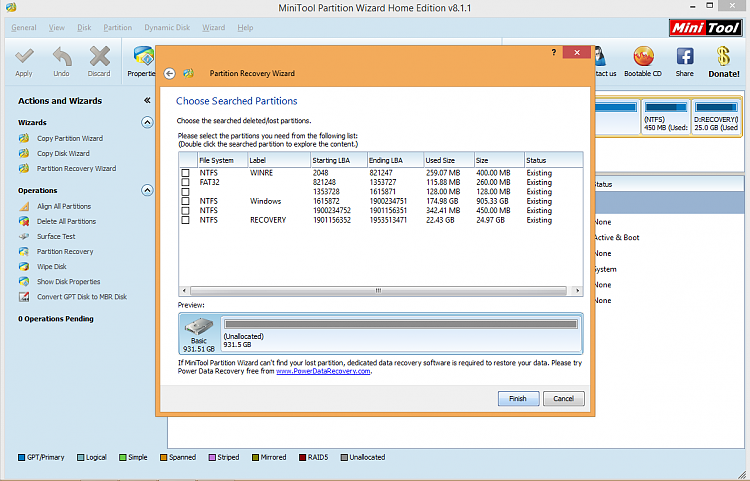Viewport: 750px width, 481px height.
Task: Open Show Disk Properties
Action: 69,282
